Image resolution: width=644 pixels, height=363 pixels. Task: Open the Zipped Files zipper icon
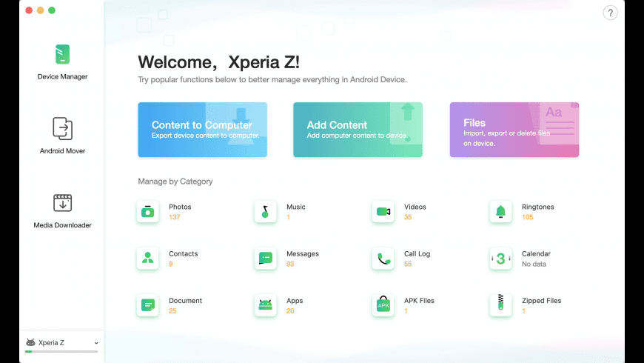click(x=500, y=305)
